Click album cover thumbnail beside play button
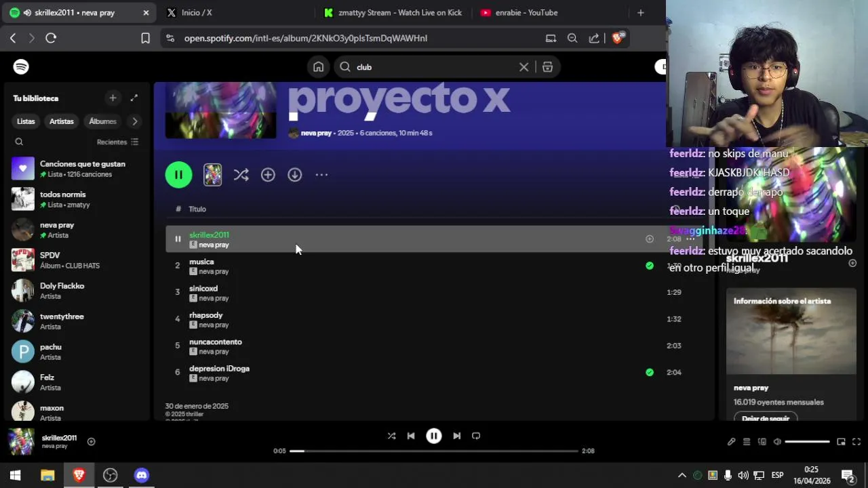This screenshot has height=488, width=868. point(213,175)
